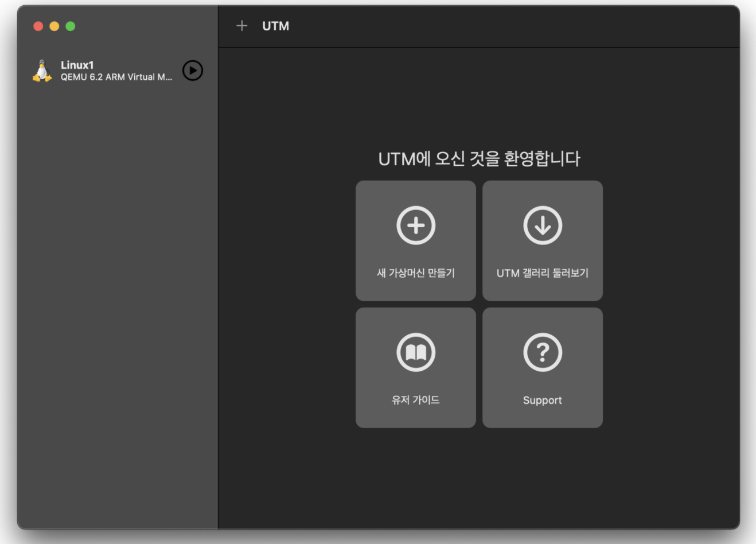
Task: Click the UTM에 오신 것을 환영합니다 heading
Action: (480, 159)
